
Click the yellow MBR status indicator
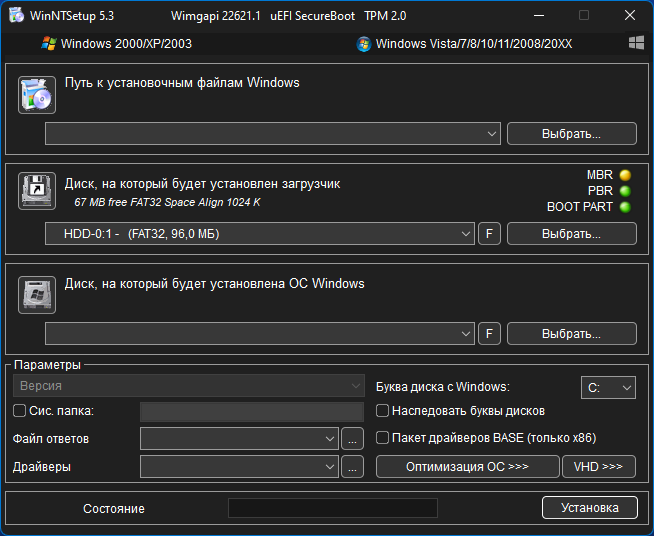click(x=625, y=175)
